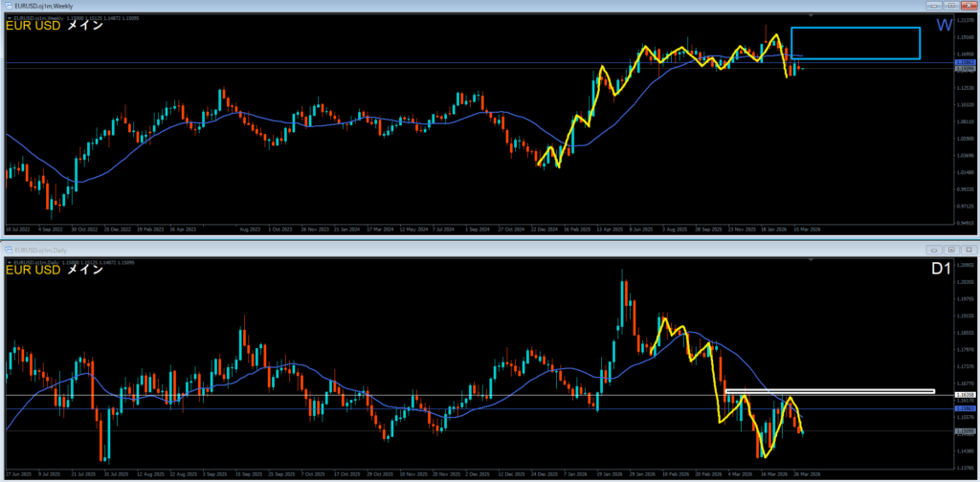Click the '4 Mar 2026' date on Daily axis
Image resolution: width=980 pixels, height=482 pixels.
click(x=740, y=474)
